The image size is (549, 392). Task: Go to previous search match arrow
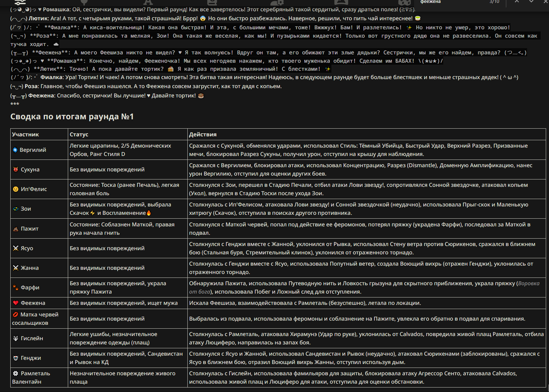[517, 2]
